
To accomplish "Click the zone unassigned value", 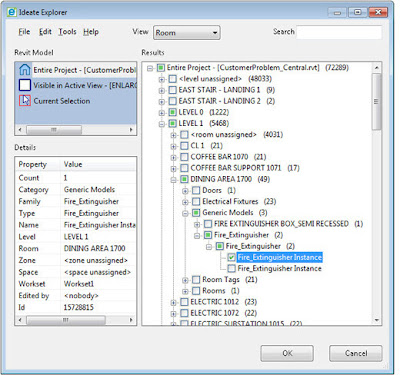I will [x=96, y=260].
